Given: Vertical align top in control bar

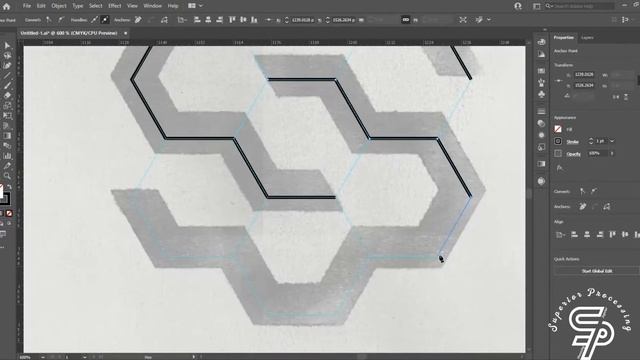Looking at the screenshot, I should [232, 20].
